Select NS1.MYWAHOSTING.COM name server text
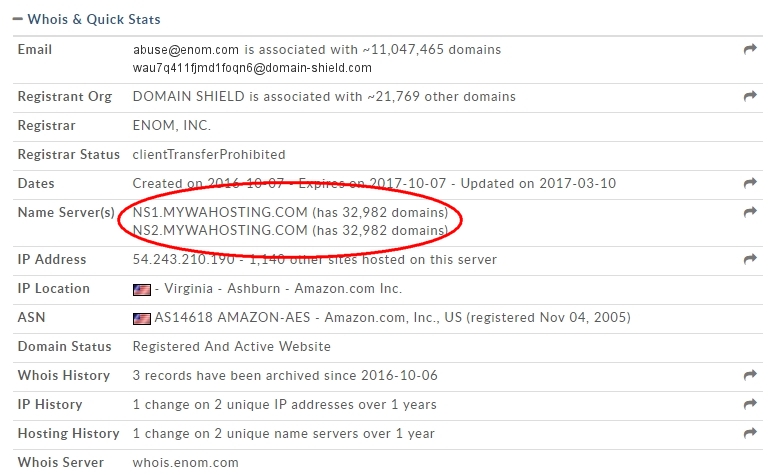 [x=220, y=212]
